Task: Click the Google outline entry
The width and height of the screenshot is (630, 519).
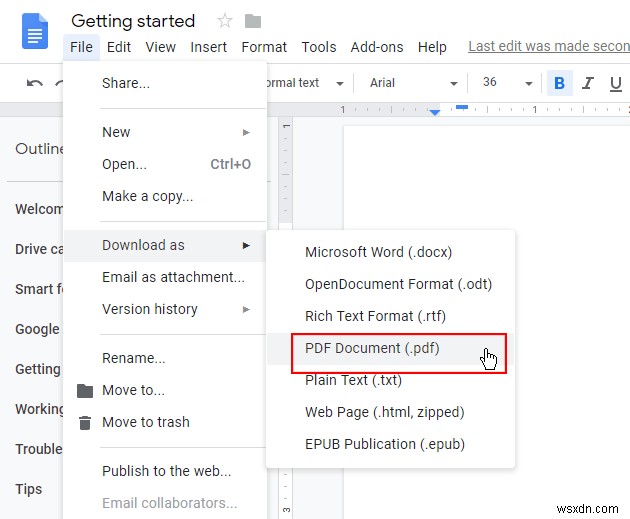Action: [37, 329]
